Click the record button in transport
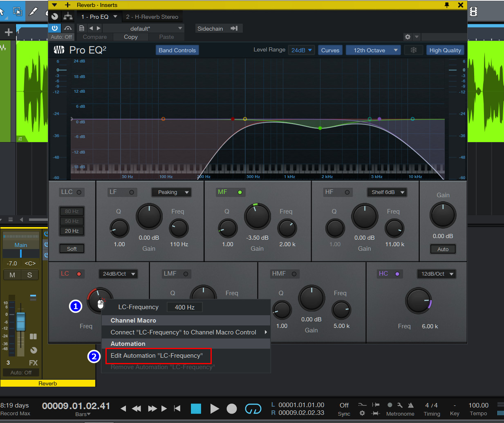The width and height of the screenshot is (504, 423). click(x=232, y=409)
